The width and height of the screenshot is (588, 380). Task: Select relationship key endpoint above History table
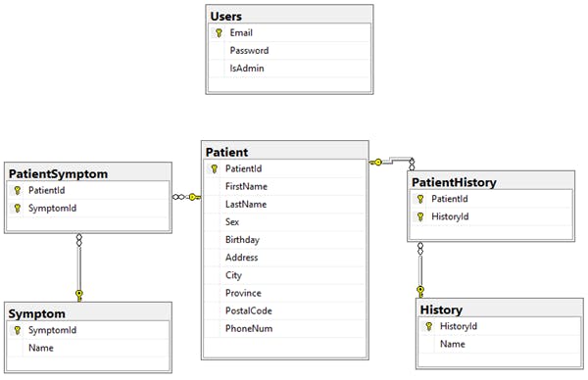click(x=420, y=292)
